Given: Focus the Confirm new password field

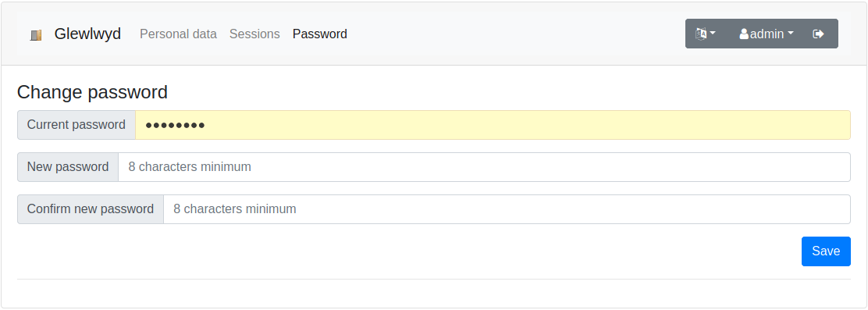Looking at the screenshot, I should [x=507, y=209].
